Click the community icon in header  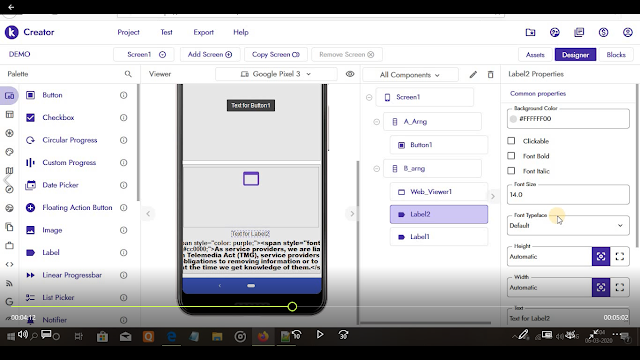[555, 32]
